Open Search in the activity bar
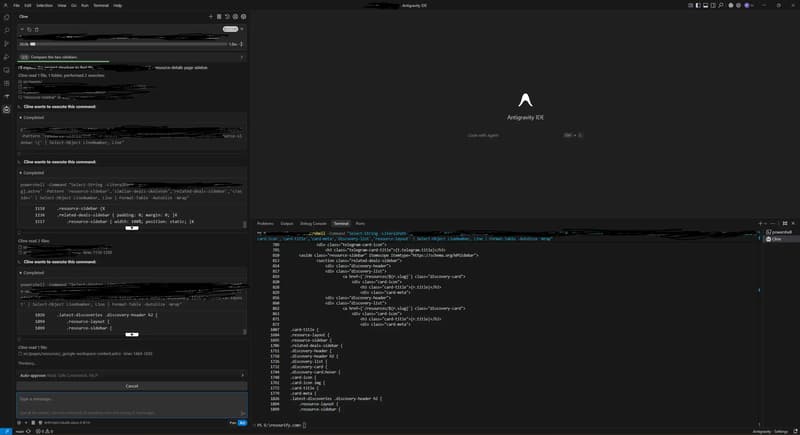The width and height of the screenshot is (800, 435). pyautogui.click(x=7, y=30)
